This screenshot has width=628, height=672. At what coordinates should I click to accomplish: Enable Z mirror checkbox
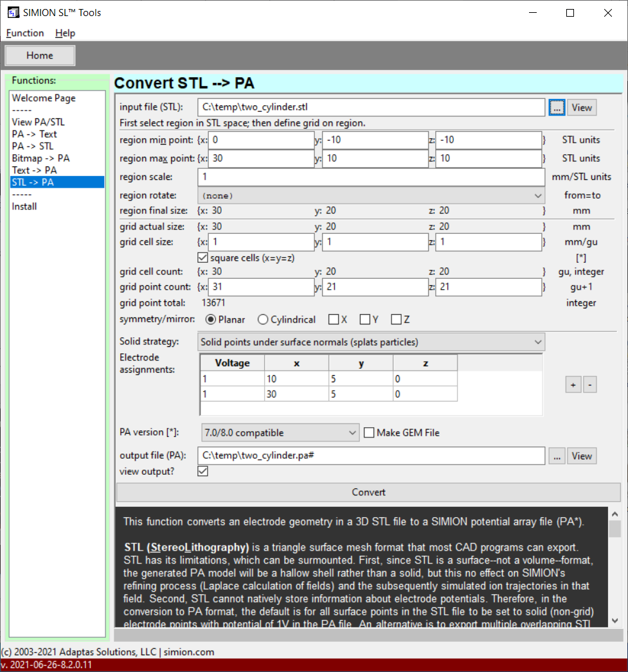pos(396,319)
